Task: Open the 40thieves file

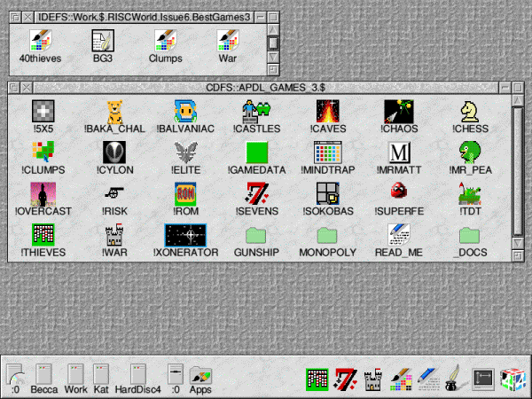Action: (39, 41)
